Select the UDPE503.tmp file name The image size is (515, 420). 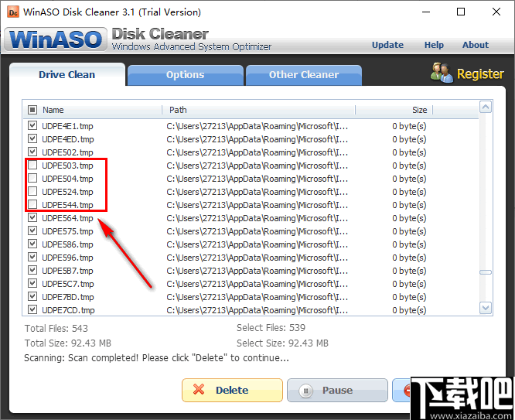point(67,166)
